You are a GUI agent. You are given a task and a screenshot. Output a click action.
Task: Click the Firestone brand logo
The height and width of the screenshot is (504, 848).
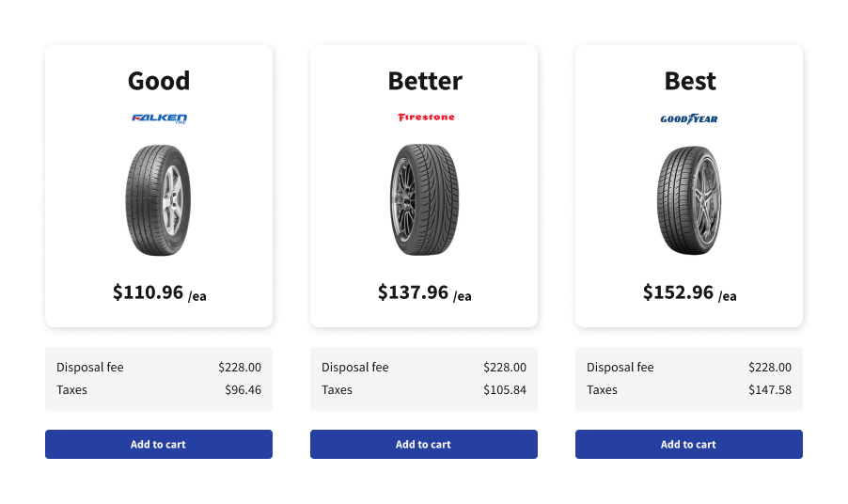(426, 118)
